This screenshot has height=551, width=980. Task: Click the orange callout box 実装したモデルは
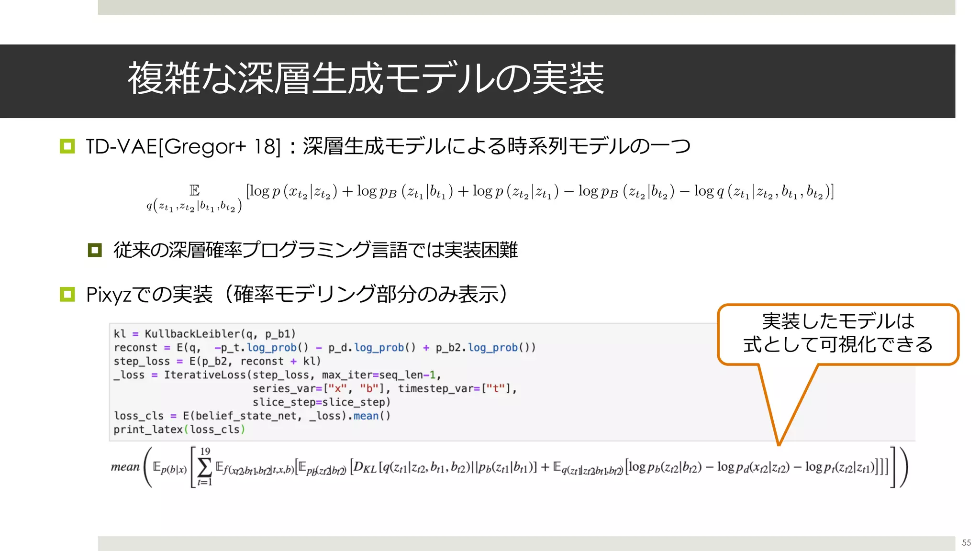837,333
